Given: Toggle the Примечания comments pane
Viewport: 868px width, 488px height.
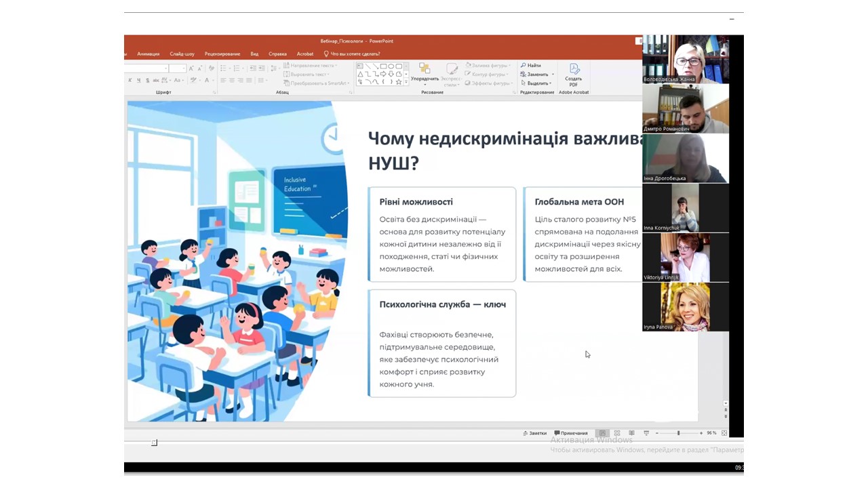Looking at the screenshot, I should (x=571, y=433).
